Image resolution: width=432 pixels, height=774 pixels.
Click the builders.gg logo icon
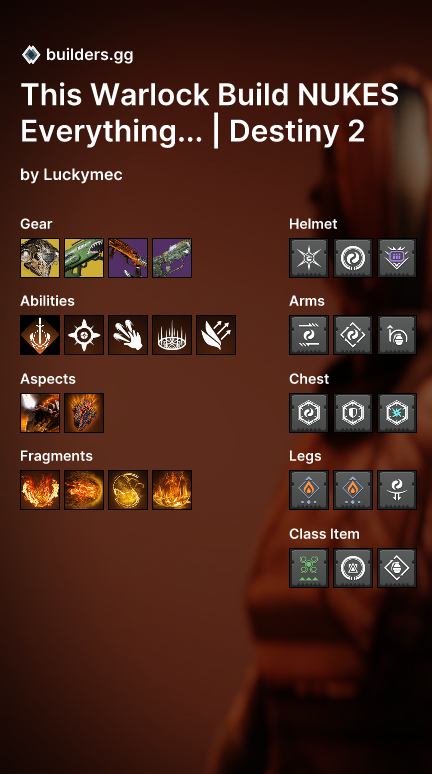pos(31,55)
